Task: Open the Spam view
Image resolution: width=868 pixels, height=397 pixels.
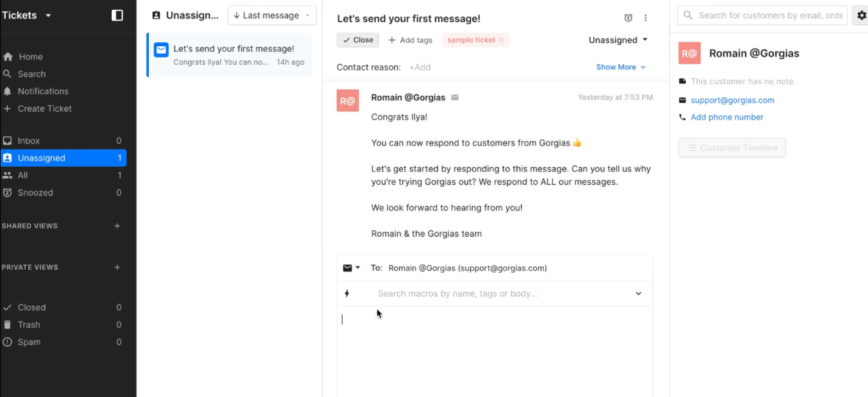Action: [x=64, y=342]
